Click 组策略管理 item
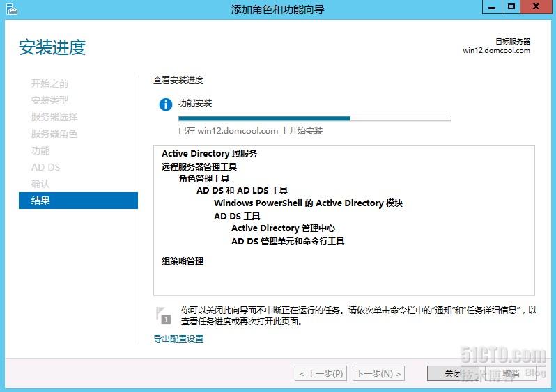556x392 pixels. click(x=183, y=261)
